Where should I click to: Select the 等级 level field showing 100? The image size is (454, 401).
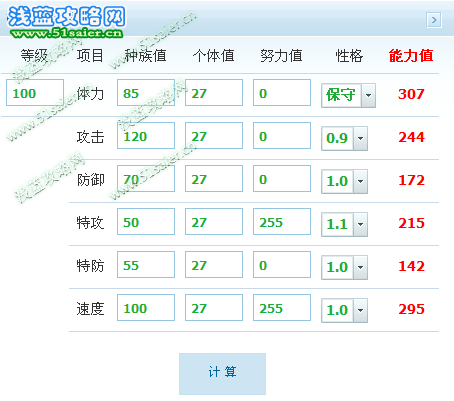point(35,93)
